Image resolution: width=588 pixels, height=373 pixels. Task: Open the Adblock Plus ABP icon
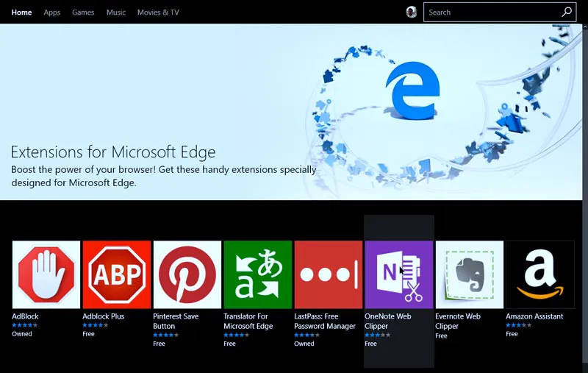click(x=117, y=274)
